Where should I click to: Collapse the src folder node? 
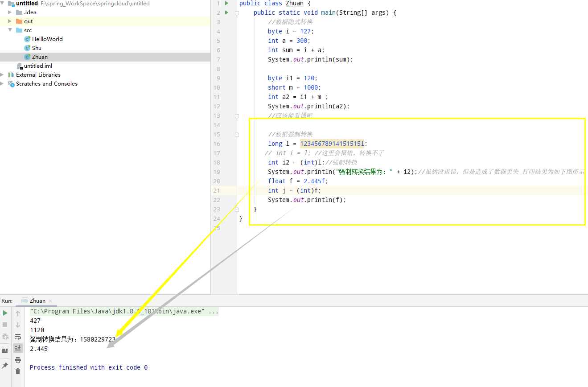[10, 30]
